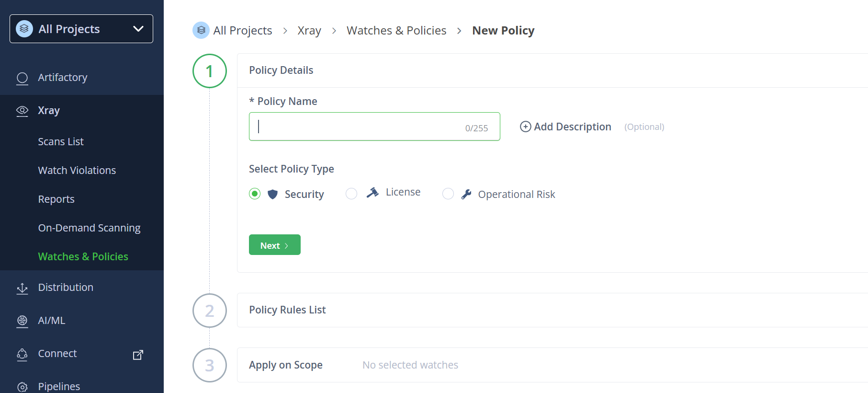
Task: Select the Security policy type radio
Action: (255, 194)
